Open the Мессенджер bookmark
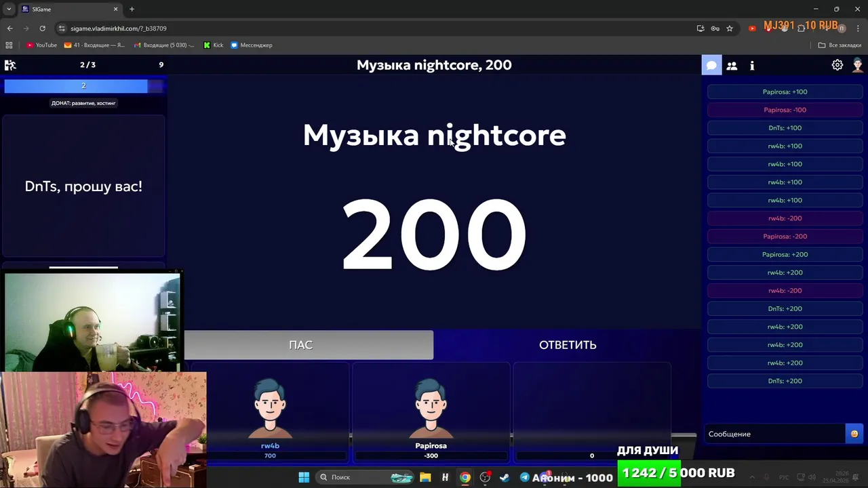The width and height of the screenshot is (868, 488). [252, 45]
